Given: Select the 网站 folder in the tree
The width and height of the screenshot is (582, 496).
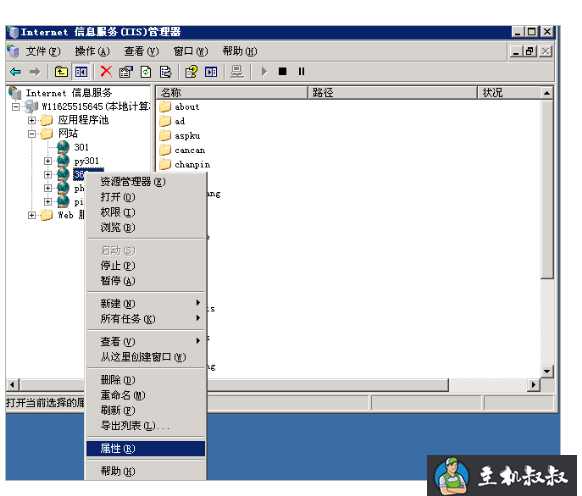Looking at the screenshot, I should point(68,134).
